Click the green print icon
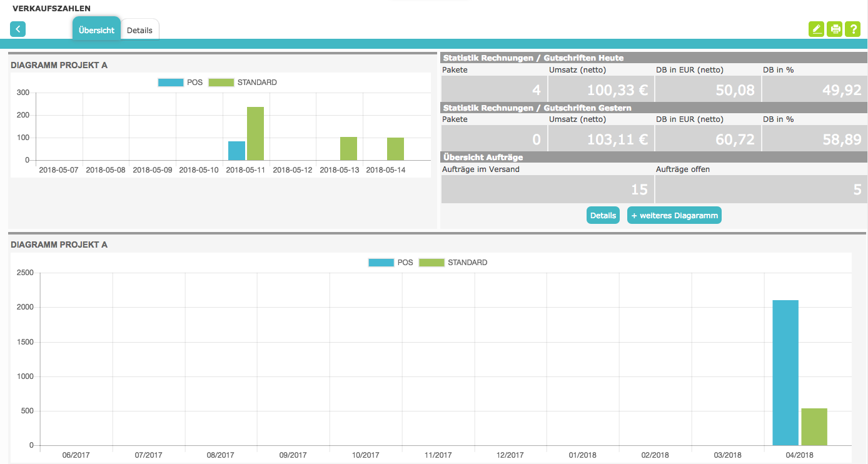Screen dimensions: 868x464 834,29
